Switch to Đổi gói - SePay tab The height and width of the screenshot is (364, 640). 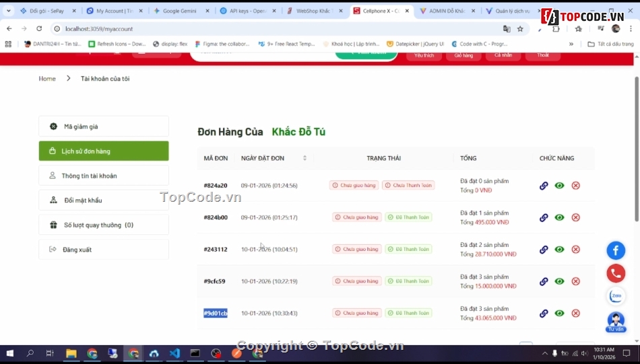tap(46, 11)
